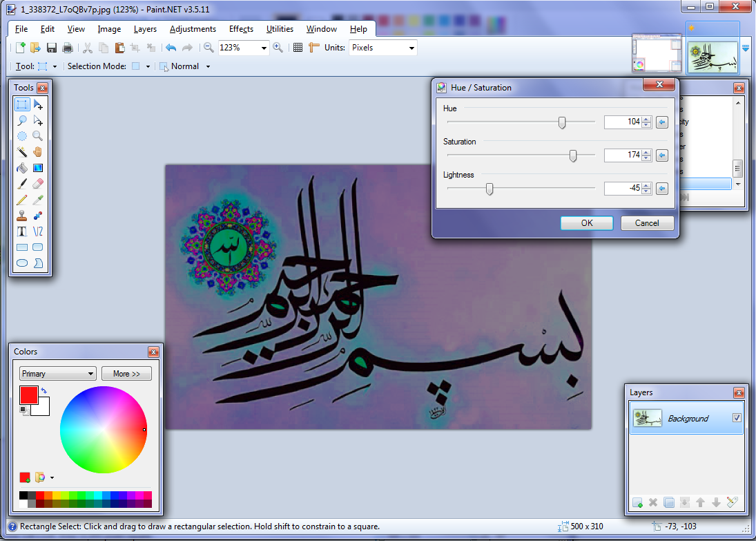Choose the Pencil tool

pos(21,200)
